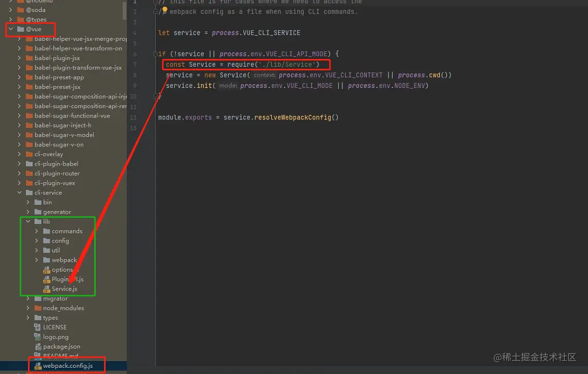
Task: Click the logo.png image file icon
Action: click(37, 337)
